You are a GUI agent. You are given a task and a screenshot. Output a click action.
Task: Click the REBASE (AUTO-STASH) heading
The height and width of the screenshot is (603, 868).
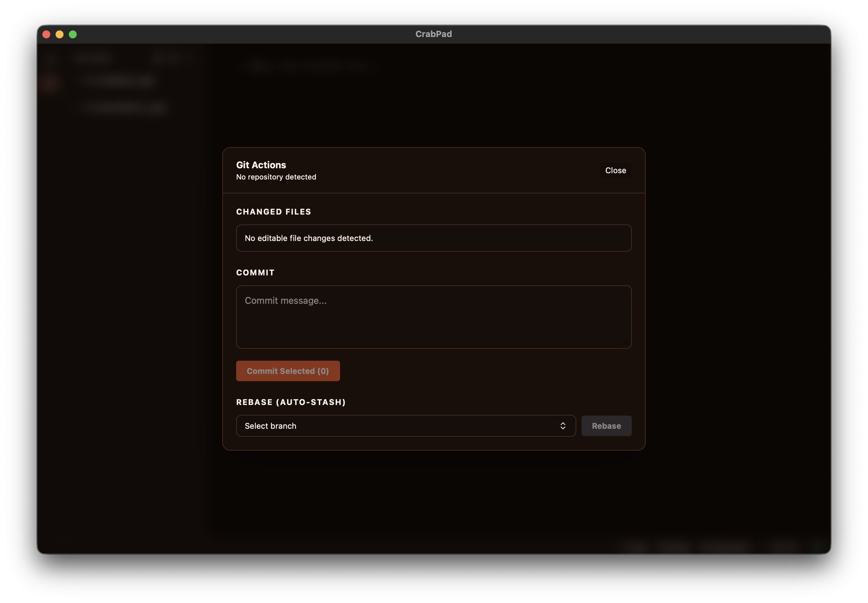click(291, 402)
